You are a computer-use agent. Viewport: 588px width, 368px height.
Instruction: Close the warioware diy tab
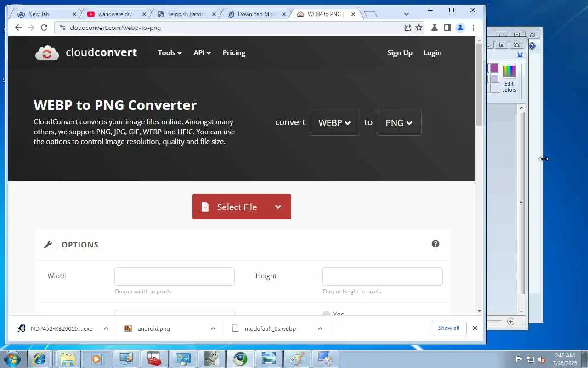click(x=144, y=14)
